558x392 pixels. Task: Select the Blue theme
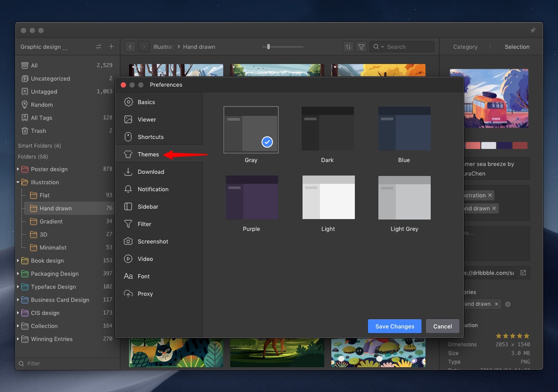click(405, 129)
